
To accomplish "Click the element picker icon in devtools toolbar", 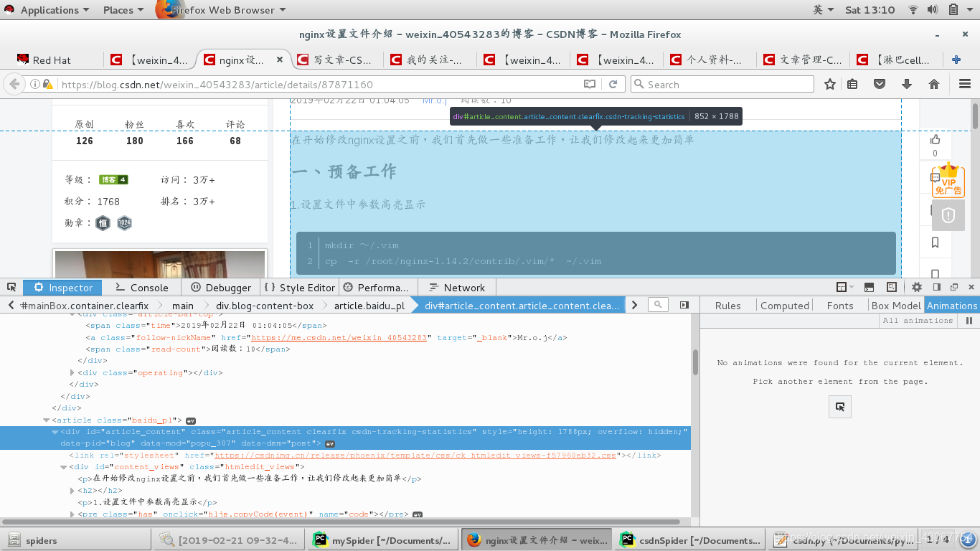I will [x=12, y=287].
